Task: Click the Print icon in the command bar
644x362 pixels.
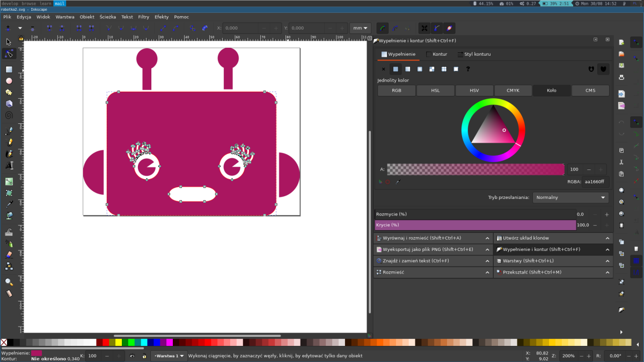Action: (x=621, y=77)
